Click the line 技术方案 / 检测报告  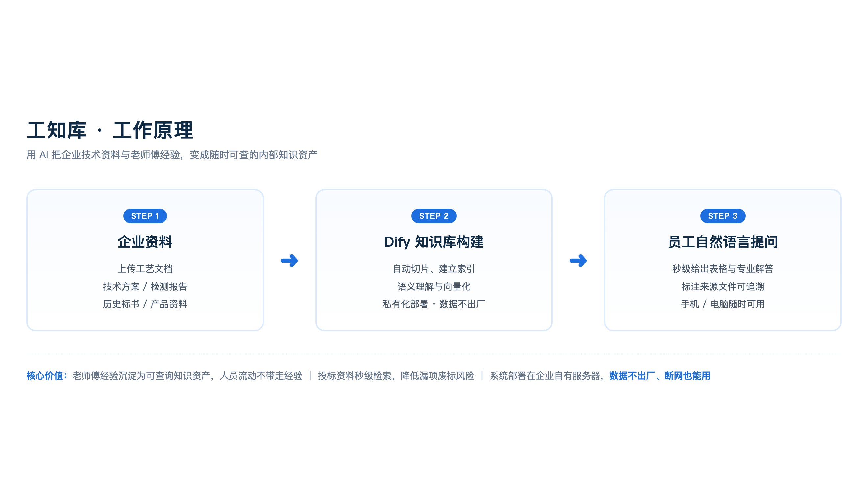145,287
